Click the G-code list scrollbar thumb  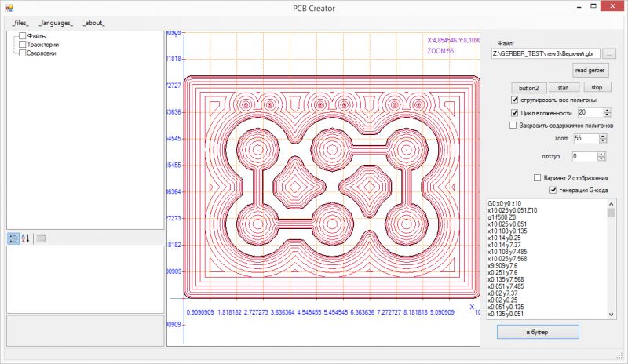click(612, 213)
